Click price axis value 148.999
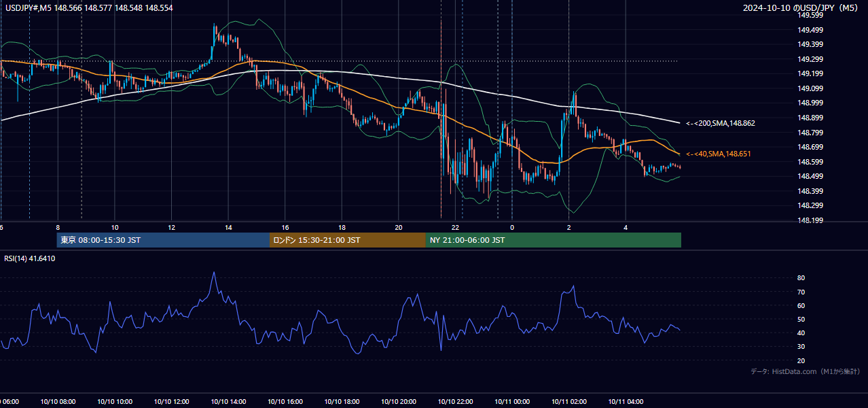Viewport: 868px width, 408px height. point(810,103)
